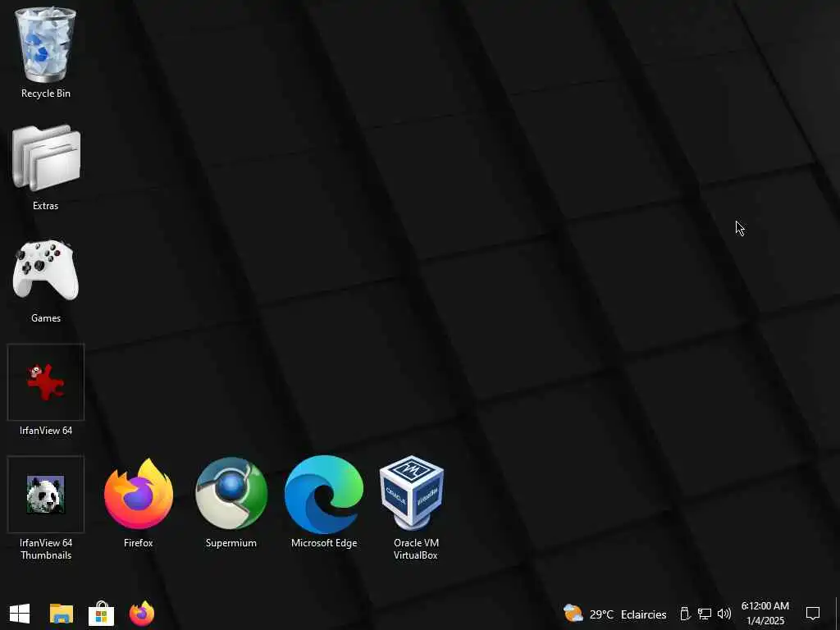The width and height of the screenshot is (840, 630).
Task: Click the show desktop sliver button
Action: [x=837, y=614]
